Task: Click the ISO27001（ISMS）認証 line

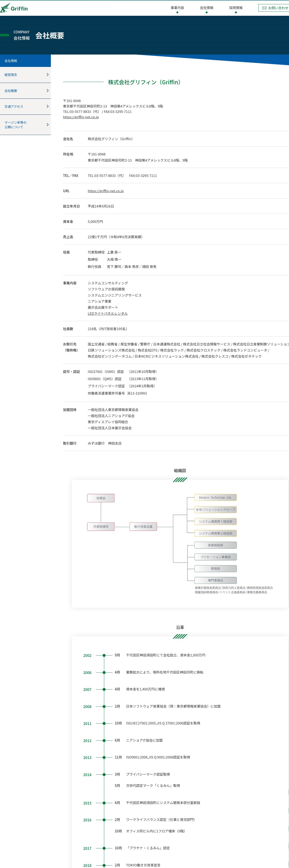Action: click(123, 372)
